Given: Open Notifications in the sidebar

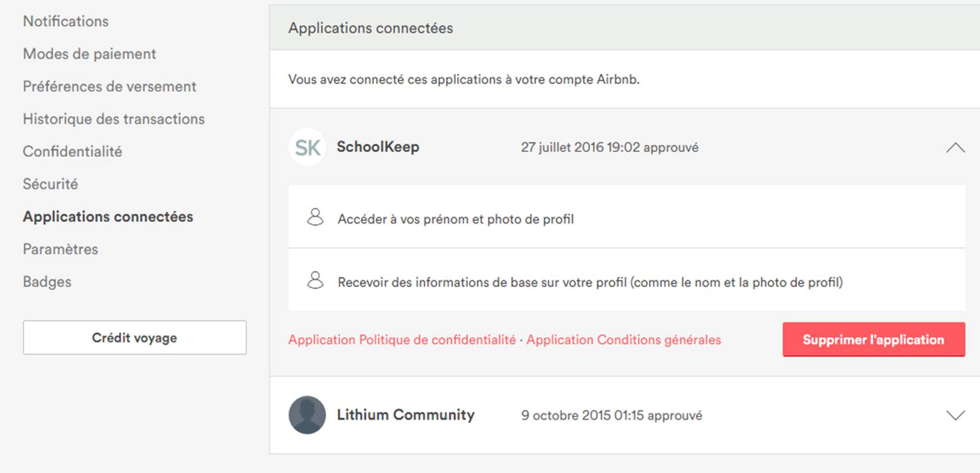Looking at the screenshot, I should 66,21.
